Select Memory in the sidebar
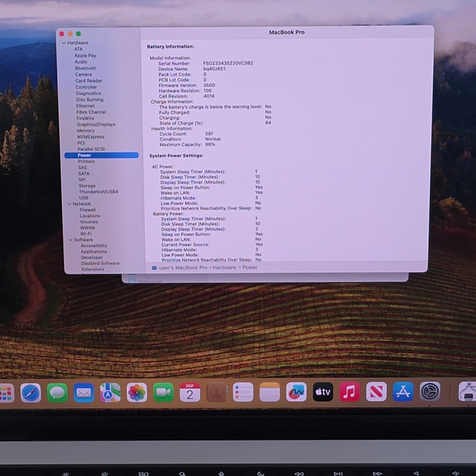476x476 pixels. pos(86,131)
